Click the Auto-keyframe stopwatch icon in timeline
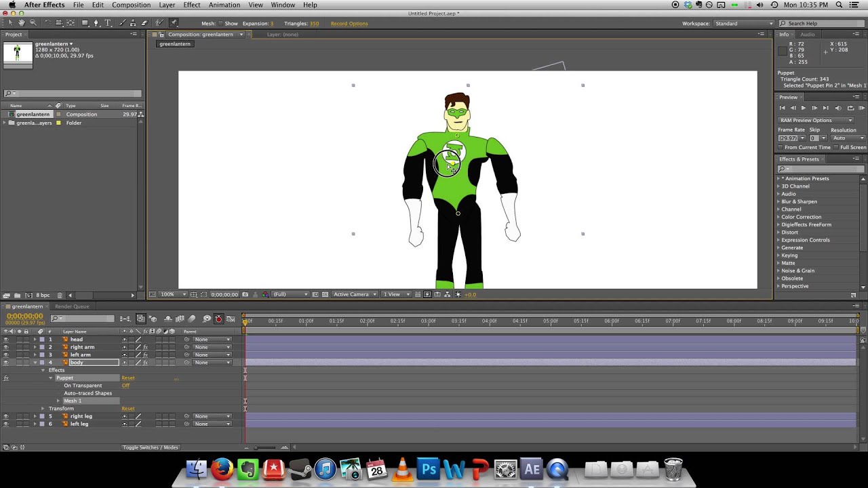 (x=219, y=319)
